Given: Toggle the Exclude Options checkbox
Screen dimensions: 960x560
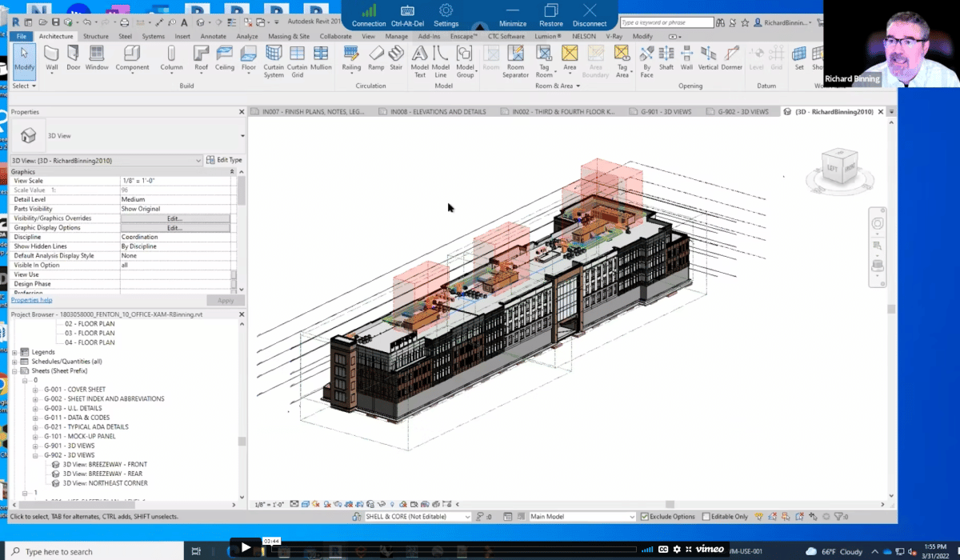Looking at the screenshot, I should (x=645, y=517).
